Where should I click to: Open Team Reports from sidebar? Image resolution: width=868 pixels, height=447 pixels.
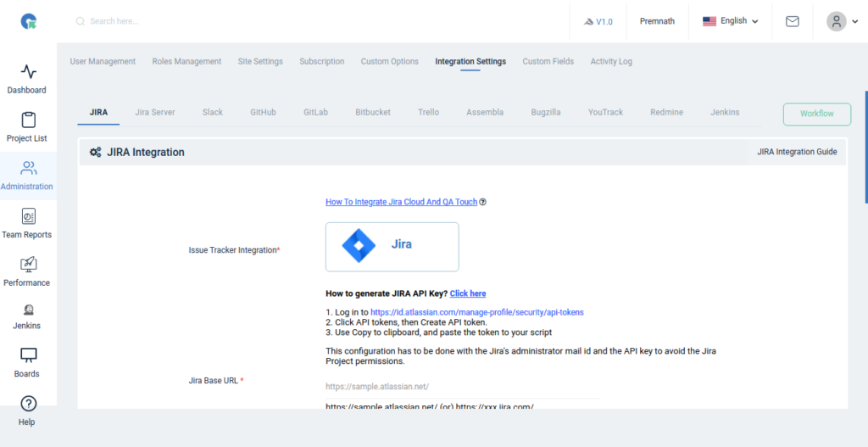pyautogui.click(x=28, y=216)
